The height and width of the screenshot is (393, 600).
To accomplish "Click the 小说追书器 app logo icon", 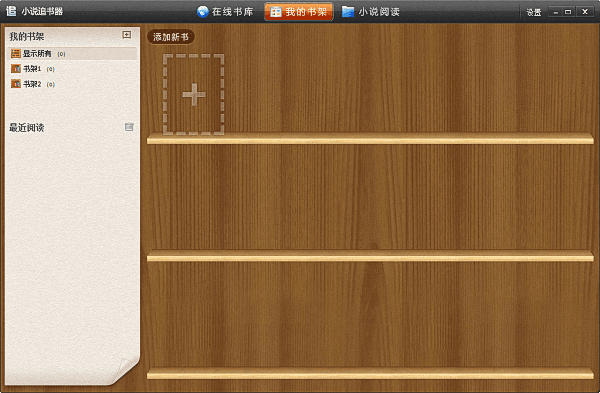I will pyautogui.click(x=11, y=11).
